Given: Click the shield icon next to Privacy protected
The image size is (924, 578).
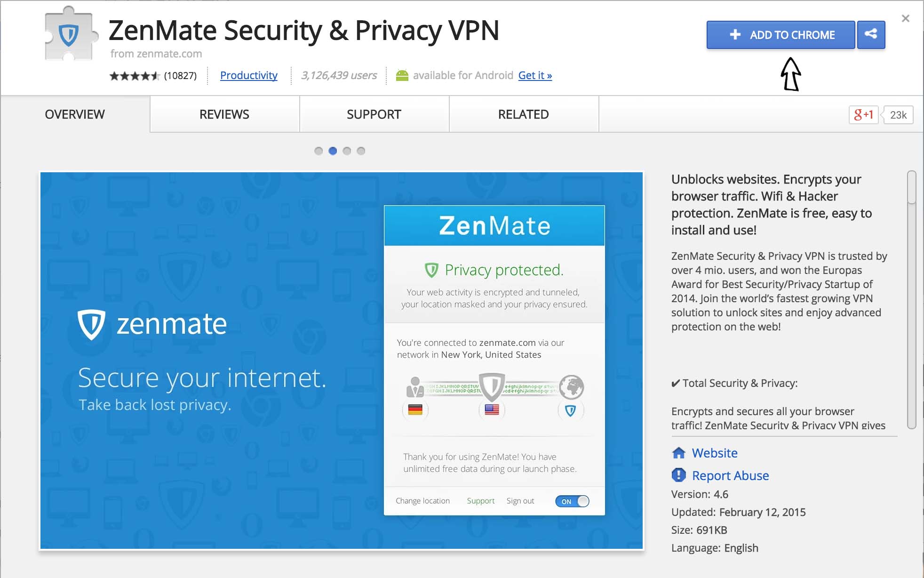Looking at the screenshot, I should tap(431, 270).
